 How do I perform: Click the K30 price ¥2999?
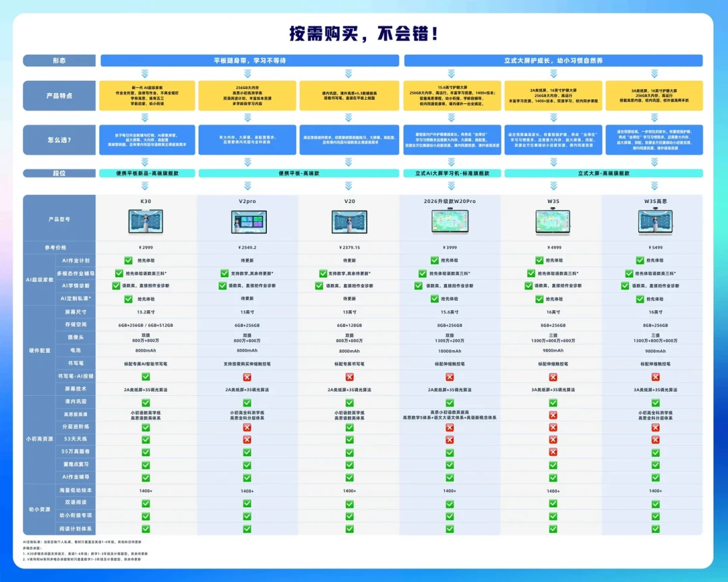pyautogui.click(x=146, y=248)
